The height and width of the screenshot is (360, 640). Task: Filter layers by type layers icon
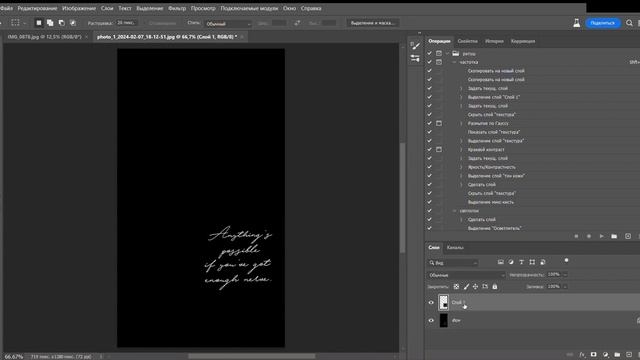521,262
